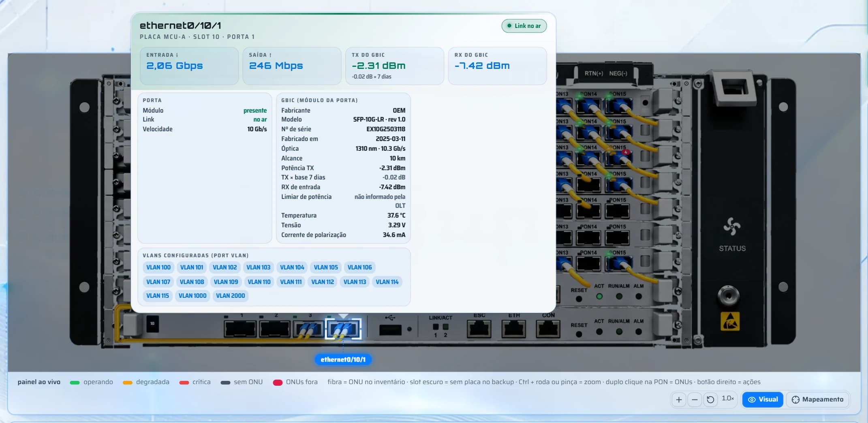
Task: Reset zoom with the circular arrow icon
Action: pos(710,399)
